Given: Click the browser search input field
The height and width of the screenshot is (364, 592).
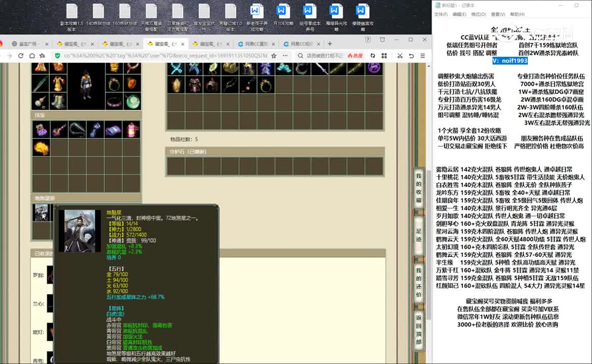Looking at the screenshot, I should click(324, 56).
